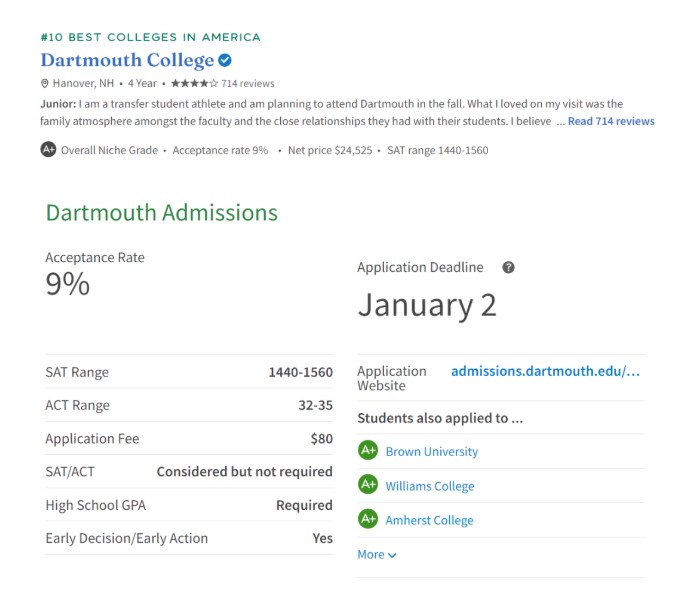Click the SAT Range value 1440-1560 in table

(301, 372)
